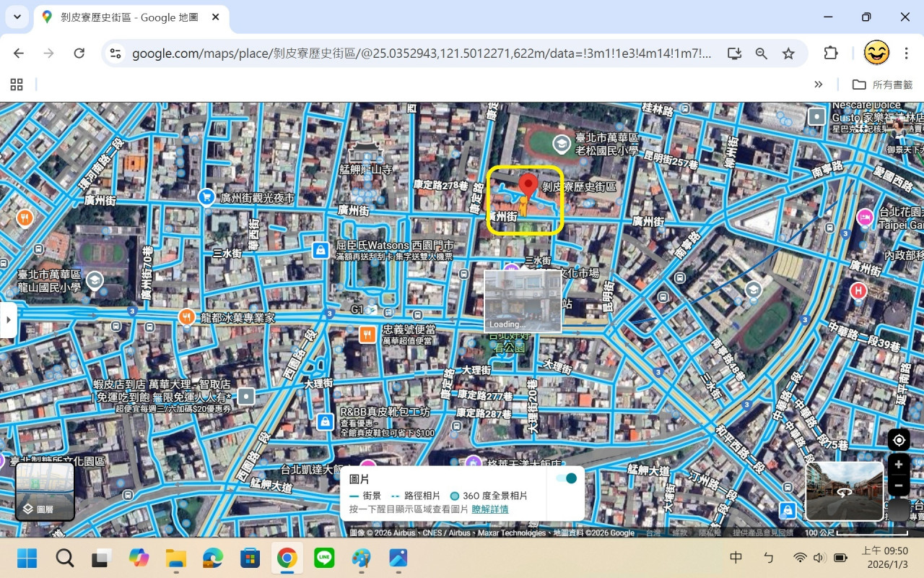924x578 pixels.
Task: Click the My Location crosshair button
Action: click(x=899, y=439)
